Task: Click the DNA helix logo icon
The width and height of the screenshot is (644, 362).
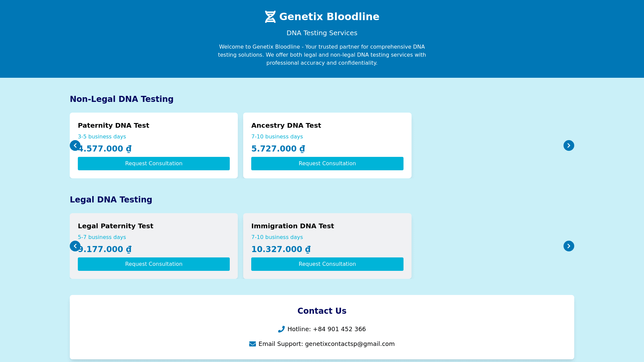Action: (x=270, y=17)
